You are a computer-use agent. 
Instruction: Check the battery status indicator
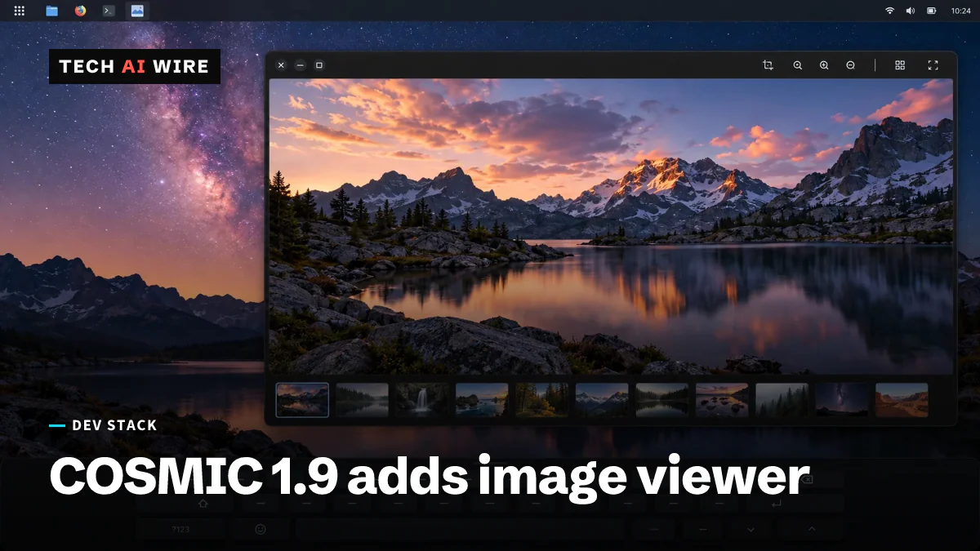932,11
